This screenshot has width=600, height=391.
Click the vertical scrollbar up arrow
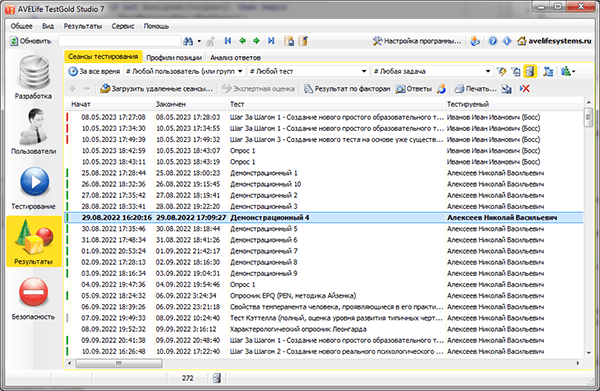(589, 103)
